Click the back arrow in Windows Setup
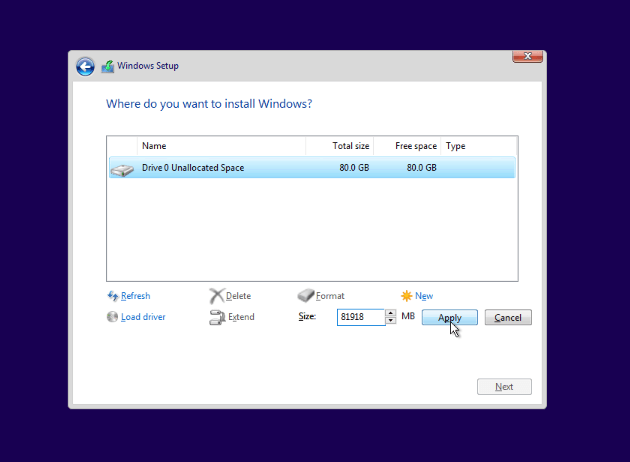The width and height of the screenshot is (630, 462). point(85,67)
